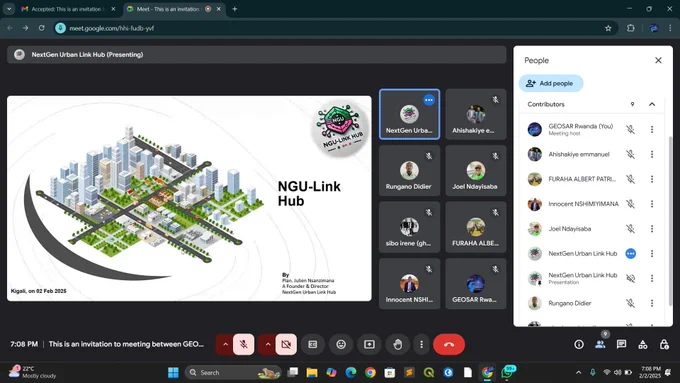Open more actions for FURAHA ALBERT PATRI...

652,179
